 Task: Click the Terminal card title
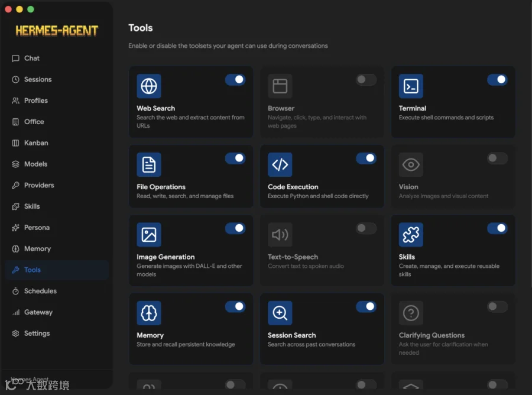pyautogui.click(x=412, y=108)
